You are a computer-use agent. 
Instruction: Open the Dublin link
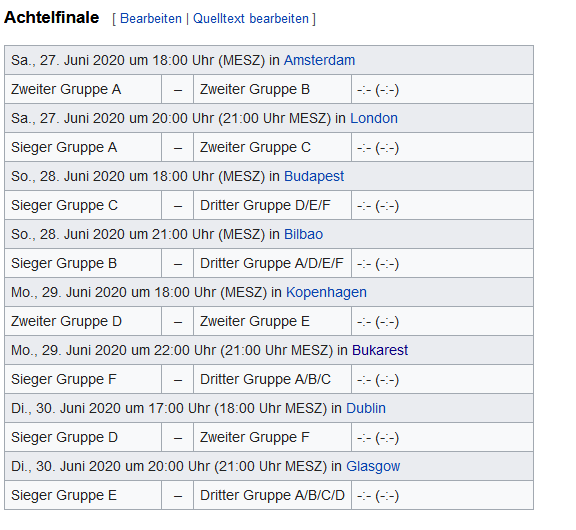click(366, 408)
